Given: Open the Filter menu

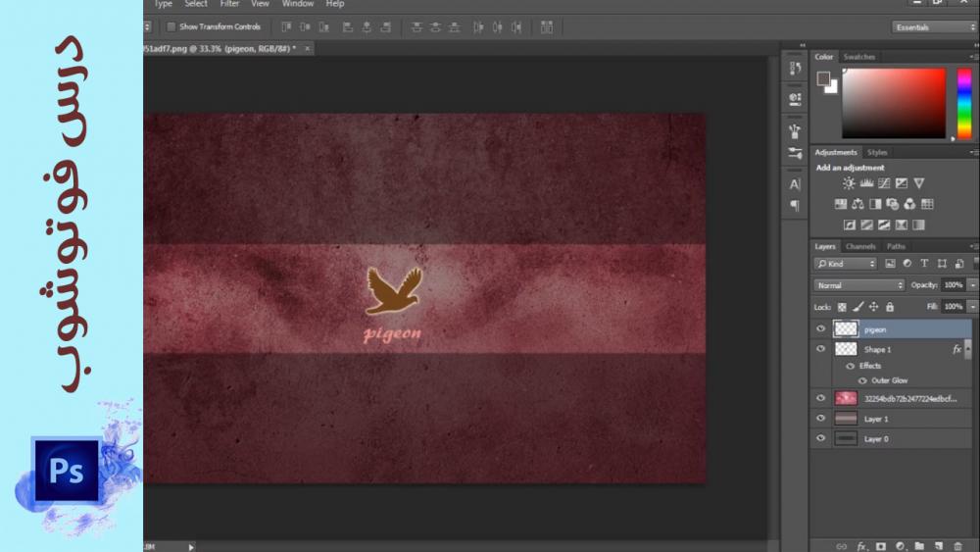Looking at the screenshot, I should [x=229, y=4].
